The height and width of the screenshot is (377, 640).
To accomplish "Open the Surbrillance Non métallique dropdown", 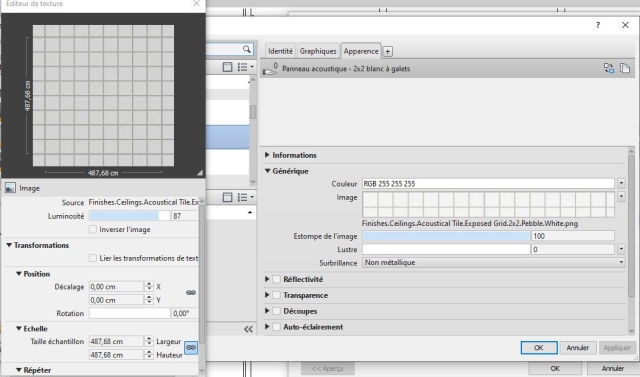I will (493, 262).
